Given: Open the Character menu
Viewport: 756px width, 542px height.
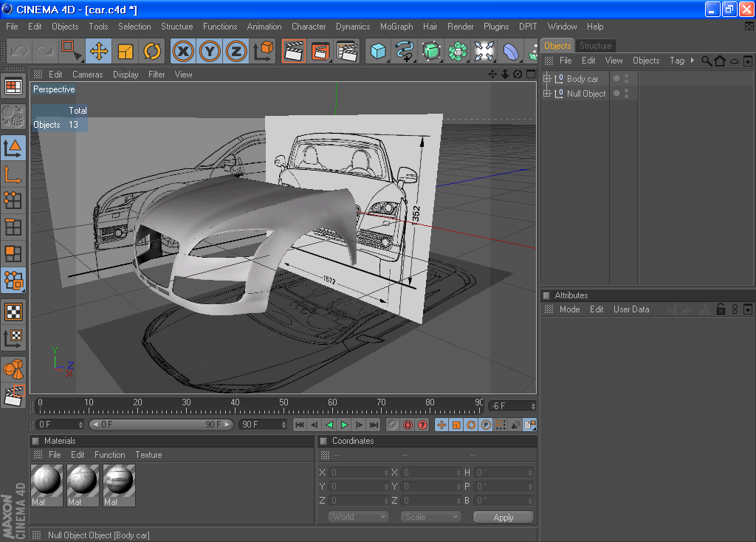Looking at the screenshot, I should coord(309,27).
